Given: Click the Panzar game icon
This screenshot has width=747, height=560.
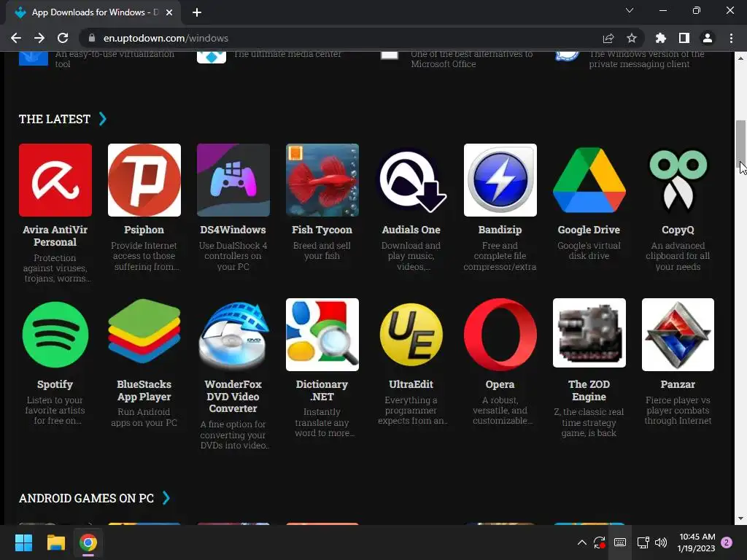Looking at the screenshot, I should tap(678, 335).
